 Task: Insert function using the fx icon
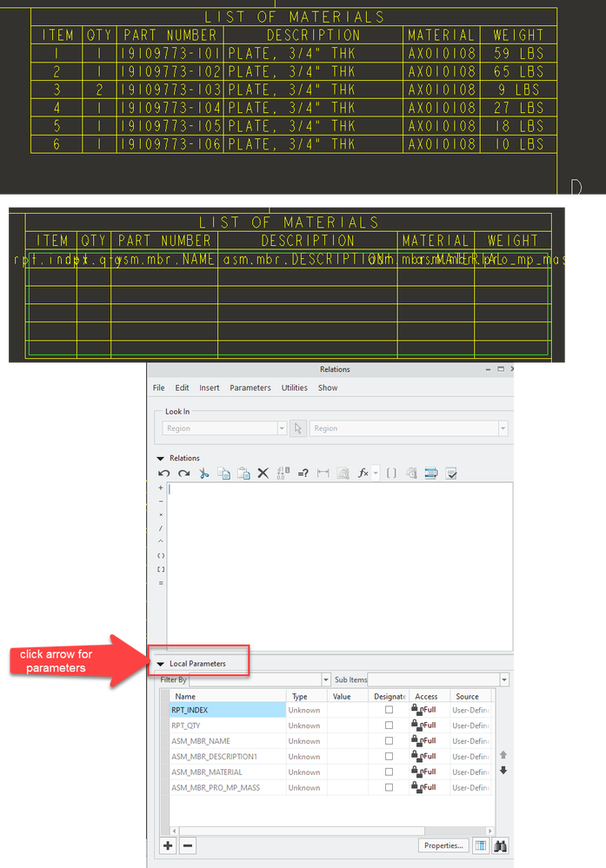(363, 474)
